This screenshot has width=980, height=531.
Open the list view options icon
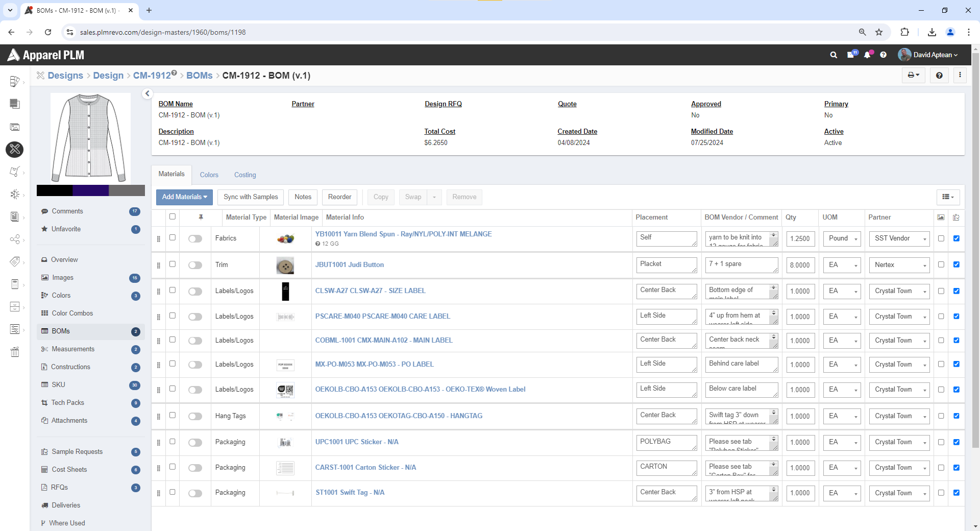pyautogui.click(x=948, y=197)
